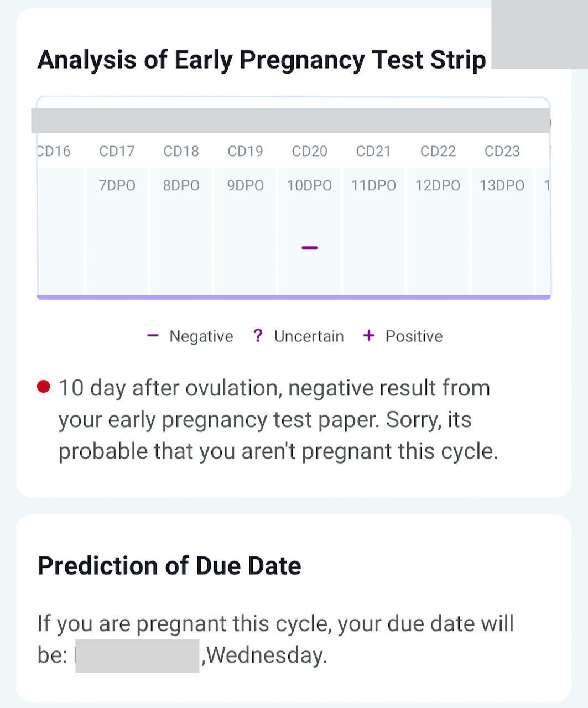Tap the 9DPO column label

(x=245, y=185)
